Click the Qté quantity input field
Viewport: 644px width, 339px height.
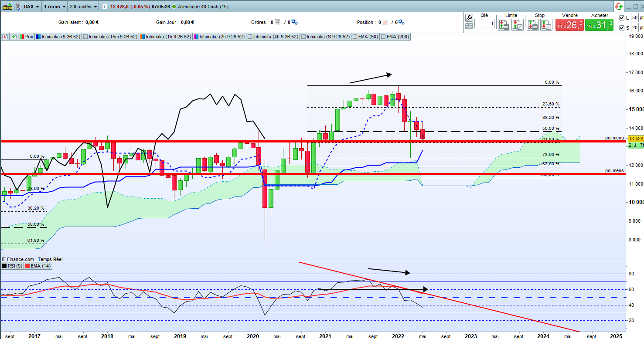[x=484, y=24]
